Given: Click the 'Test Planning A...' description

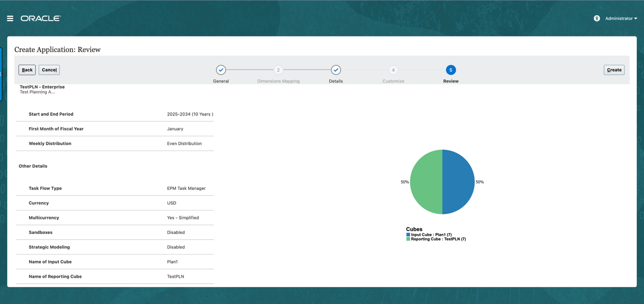Looking at the screenshot, I should [37, 92].
